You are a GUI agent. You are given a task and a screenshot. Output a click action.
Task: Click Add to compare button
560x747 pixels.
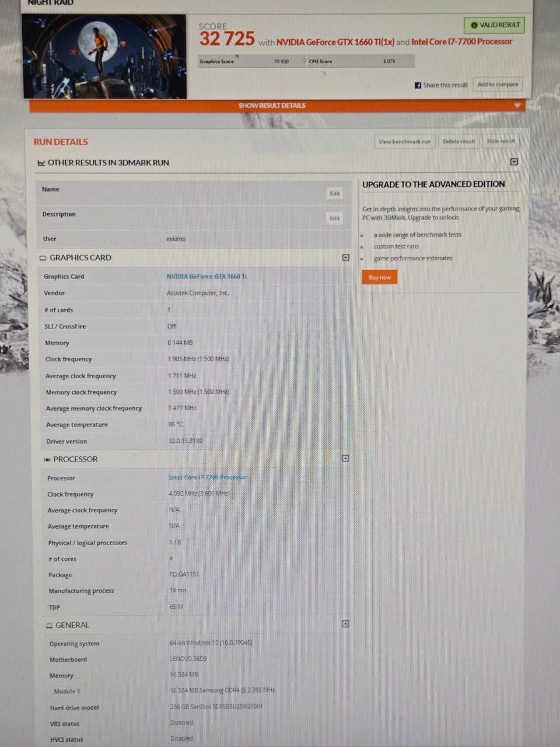[x=498, y=85]
